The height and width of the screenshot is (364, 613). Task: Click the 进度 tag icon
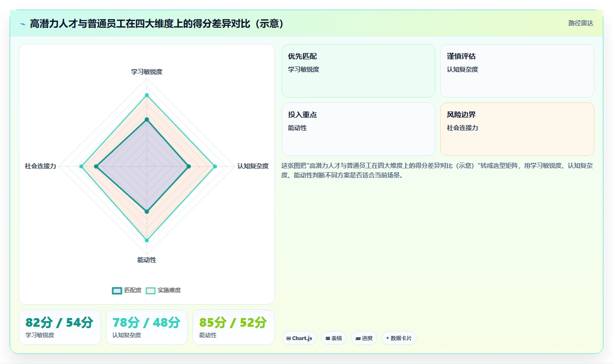(x=358, y=339)
